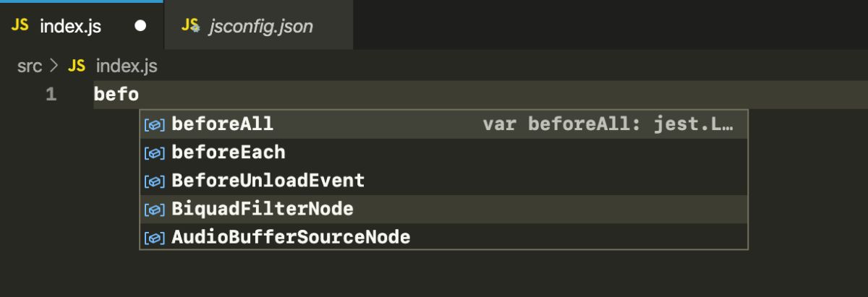This screenshot has width=868, height=297.
Task: Choose the beforeAll autocomplete suggestion
Action: [222, 124]
